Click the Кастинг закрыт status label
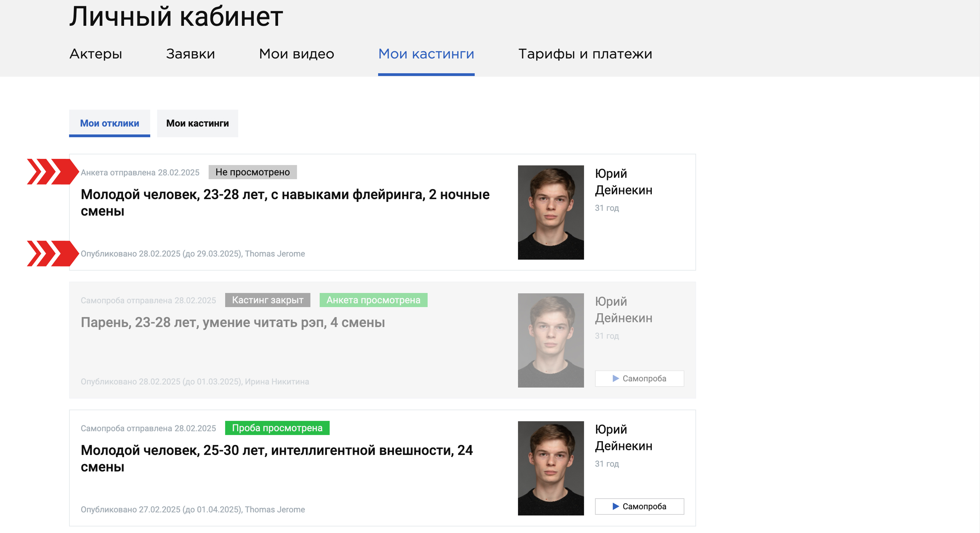The height and width of the screenshot is (533, 980). [x=267, y=300]
